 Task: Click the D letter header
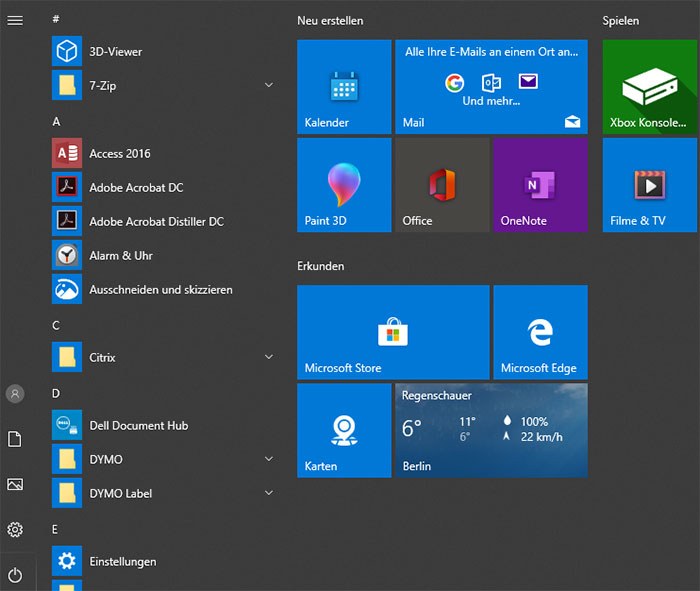click(56, 393)
